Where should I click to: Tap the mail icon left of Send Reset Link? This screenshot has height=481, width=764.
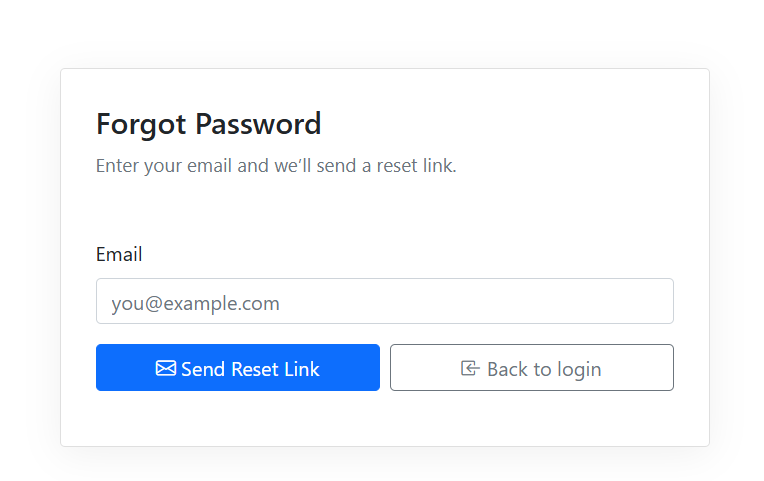pos(166,368)
